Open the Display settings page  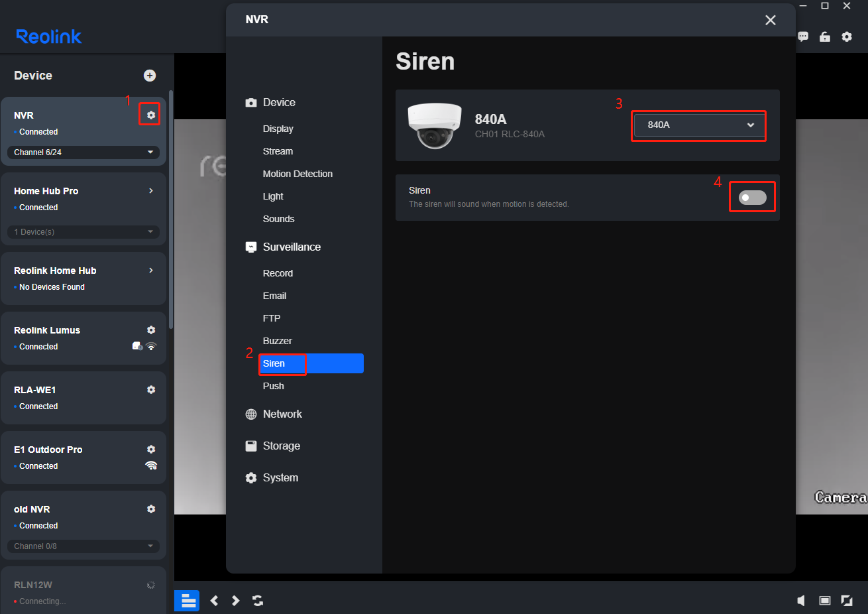278,129
